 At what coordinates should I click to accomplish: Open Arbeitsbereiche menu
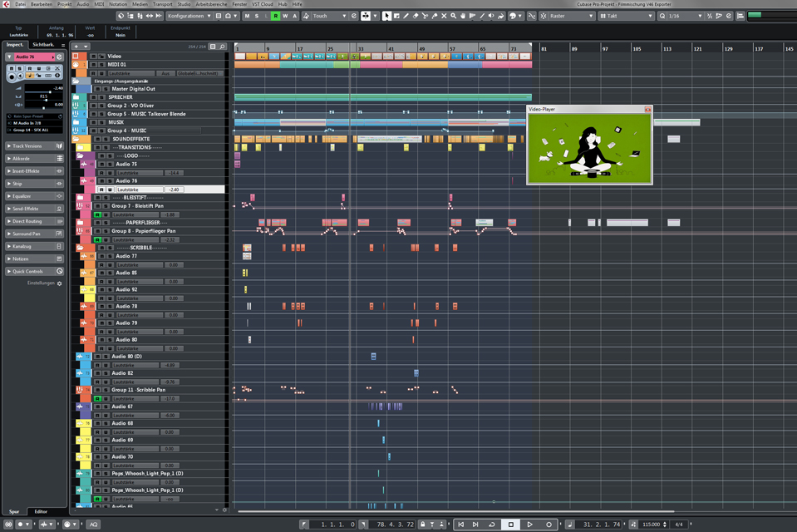[211, 4]
